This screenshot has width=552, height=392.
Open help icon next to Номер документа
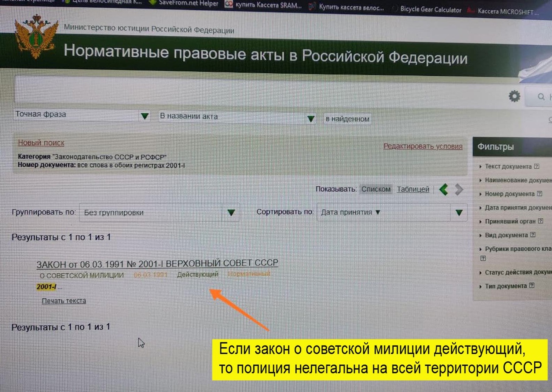pos(539,194)
